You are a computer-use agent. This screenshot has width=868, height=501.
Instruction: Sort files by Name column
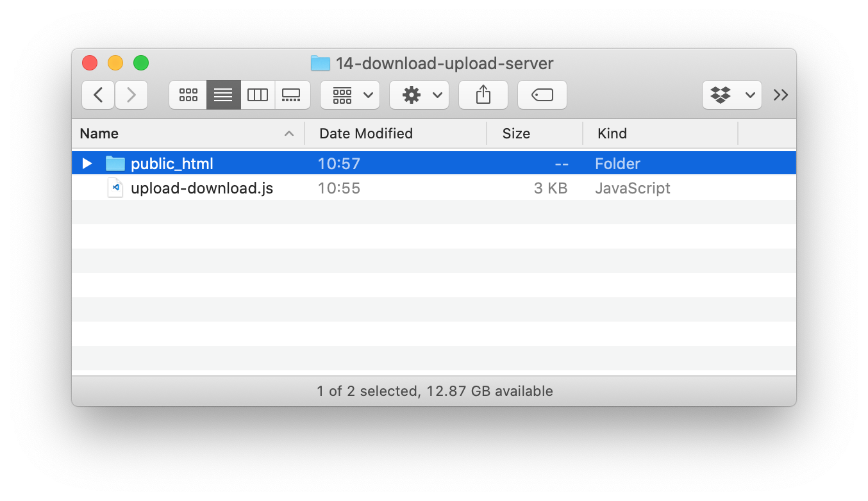click(99, 133)
